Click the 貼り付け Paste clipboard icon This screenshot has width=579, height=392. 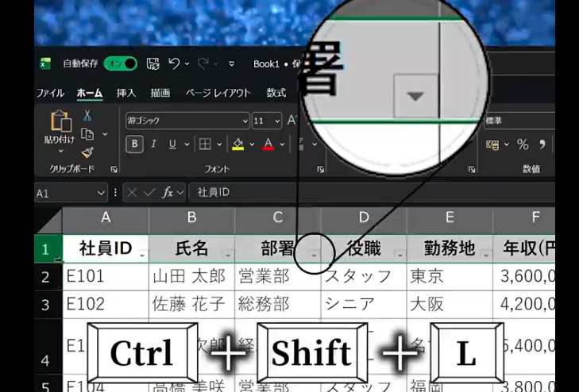pos(60,125)
